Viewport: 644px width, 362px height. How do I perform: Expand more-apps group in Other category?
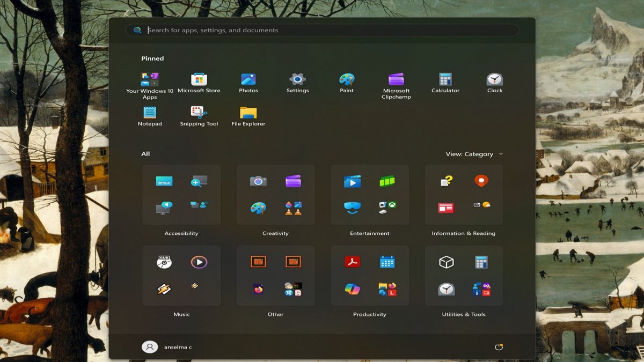tap(293, 289)
